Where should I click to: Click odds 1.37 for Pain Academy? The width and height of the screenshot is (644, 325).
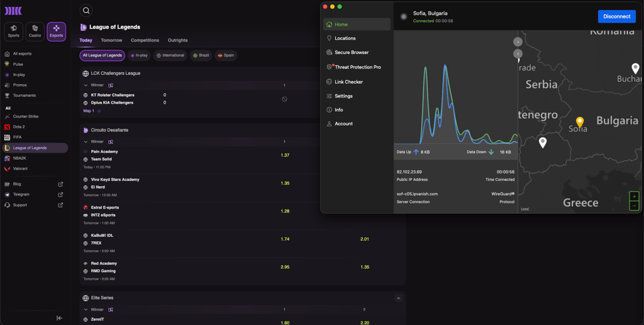pyautogui.click(x=285, y=155)
